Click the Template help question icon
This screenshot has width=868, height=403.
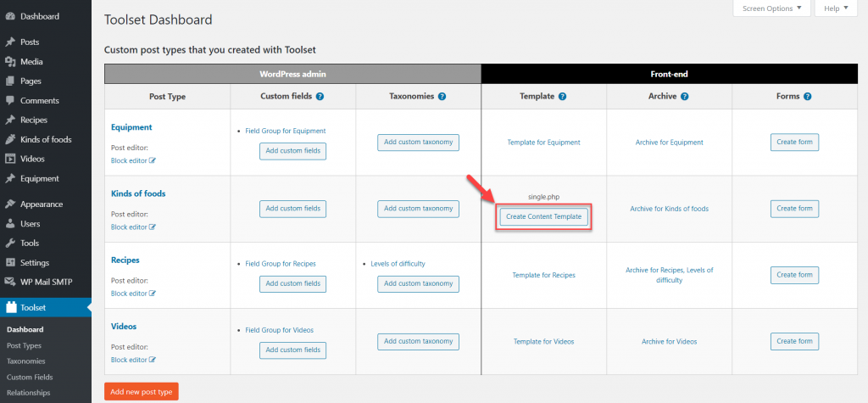(563, 97)
